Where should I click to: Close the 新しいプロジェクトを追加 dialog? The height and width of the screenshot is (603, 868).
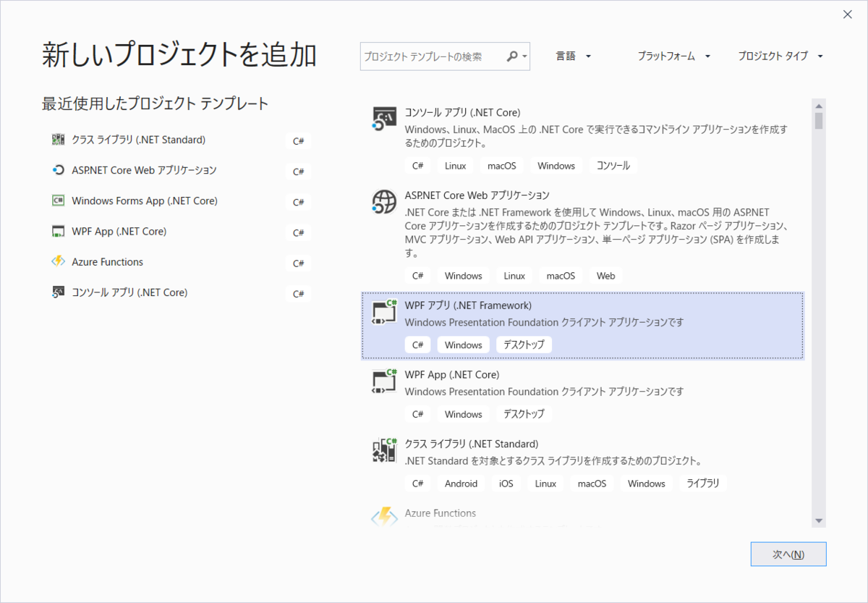[848, 14]
